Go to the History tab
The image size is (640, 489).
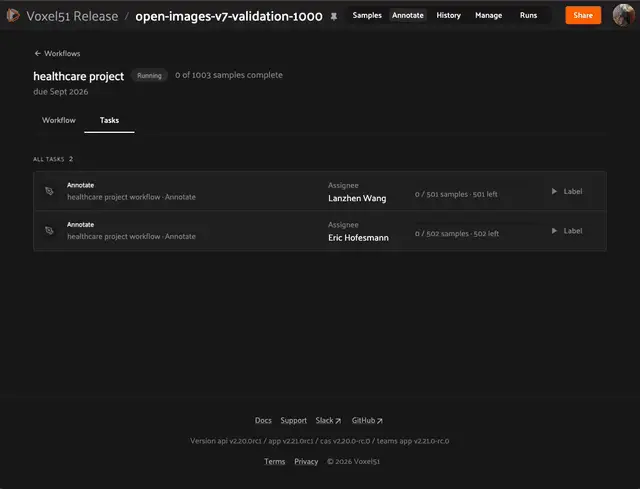pos(449,16)
